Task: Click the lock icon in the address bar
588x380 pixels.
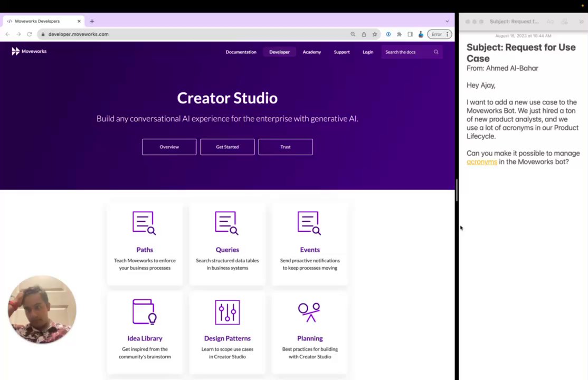Action: coord(43,34)
